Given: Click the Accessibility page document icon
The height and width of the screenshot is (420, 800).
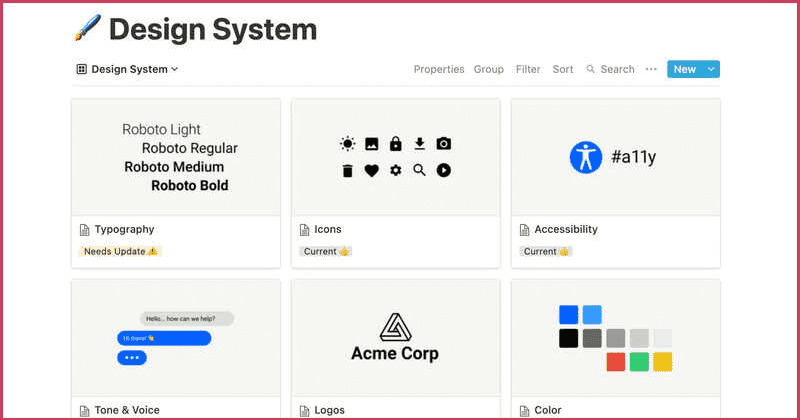Looking at the screenshot, I should point(524,230).
